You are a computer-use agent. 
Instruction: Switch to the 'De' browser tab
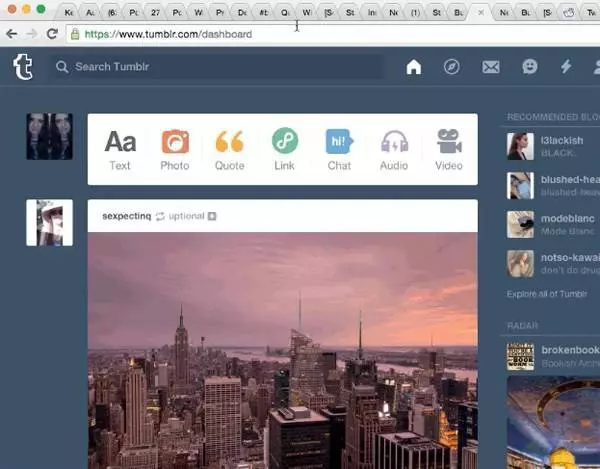click(242, 13)
